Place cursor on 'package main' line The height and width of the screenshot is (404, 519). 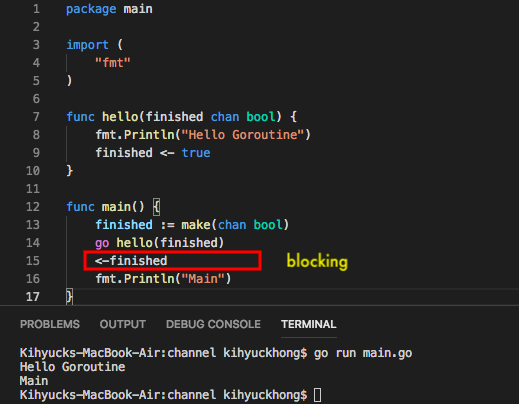coord(109,9)
